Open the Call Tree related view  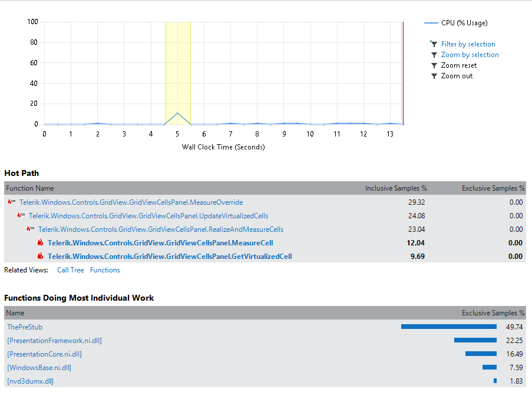coord(71,270)
